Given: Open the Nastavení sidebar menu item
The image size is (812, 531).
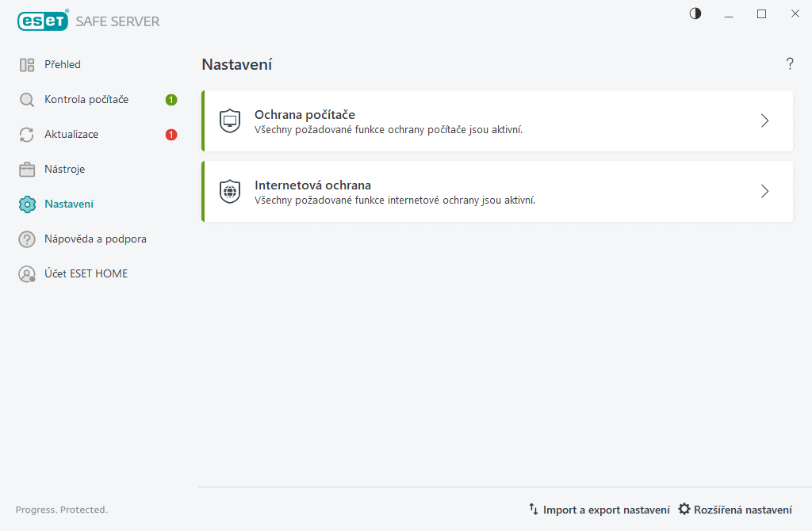Looking at the screenshot, I should [x=69, y=204].
